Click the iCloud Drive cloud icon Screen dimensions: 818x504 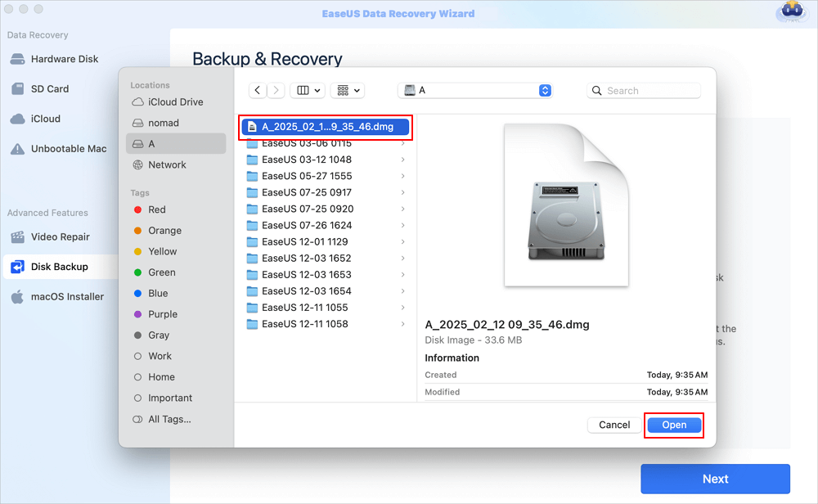137,101
